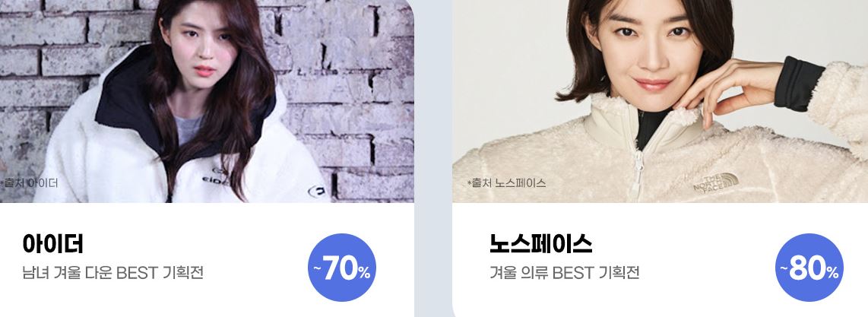Open the 노스페이스 fleece jacket banner photo
This screenshot has width=868, height=317.
(x=660, y=101)
